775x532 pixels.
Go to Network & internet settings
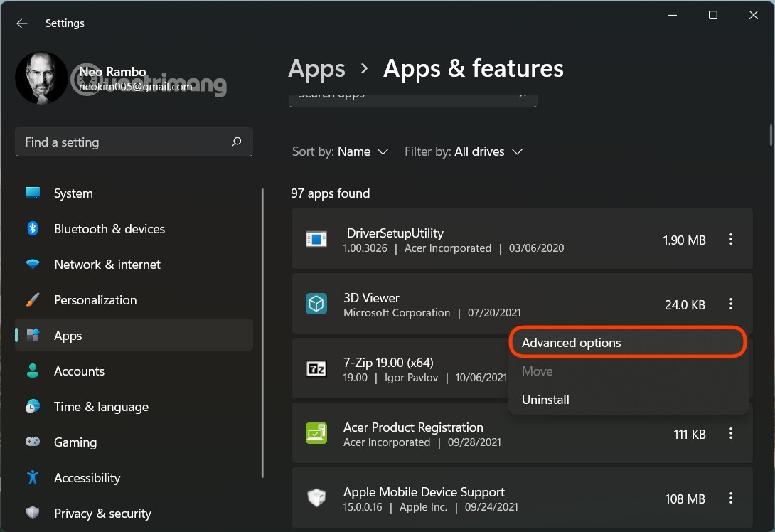(107, 265)
